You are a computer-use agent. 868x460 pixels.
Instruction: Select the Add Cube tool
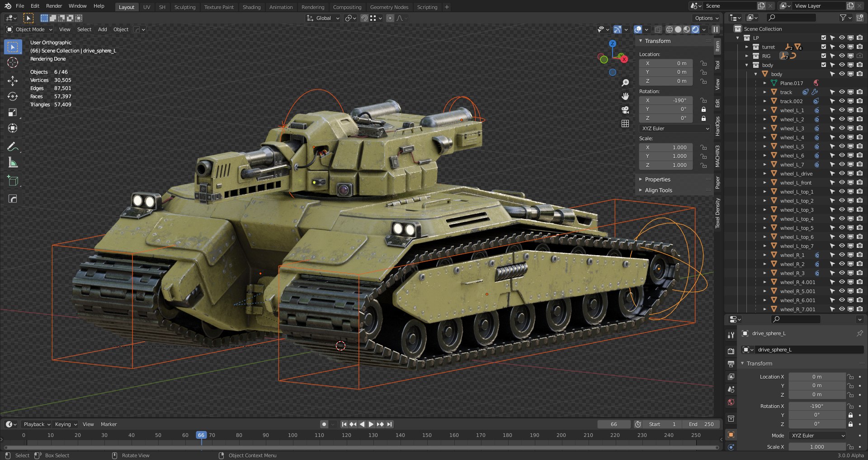coord(13,181)
